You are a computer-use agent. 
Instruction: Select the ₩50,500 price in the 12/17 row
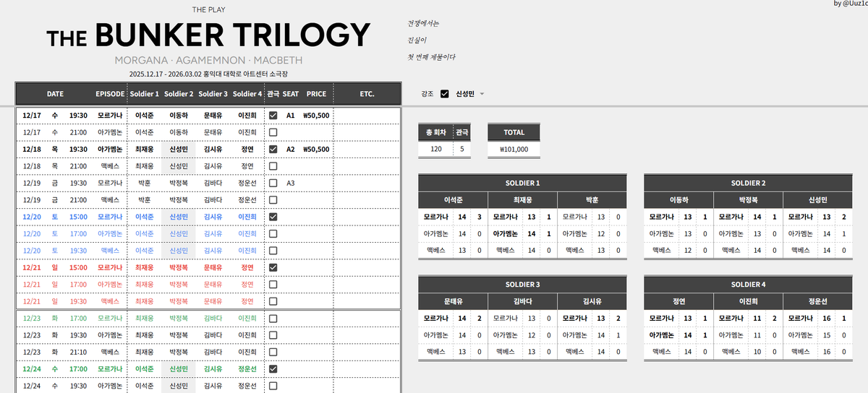(316, 116)
